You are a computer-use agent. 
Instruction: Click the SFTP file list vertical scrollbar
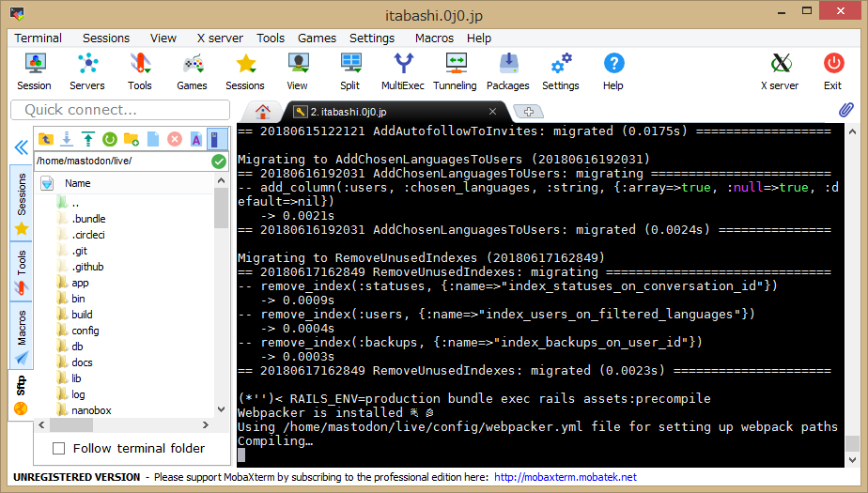[222, 300]
